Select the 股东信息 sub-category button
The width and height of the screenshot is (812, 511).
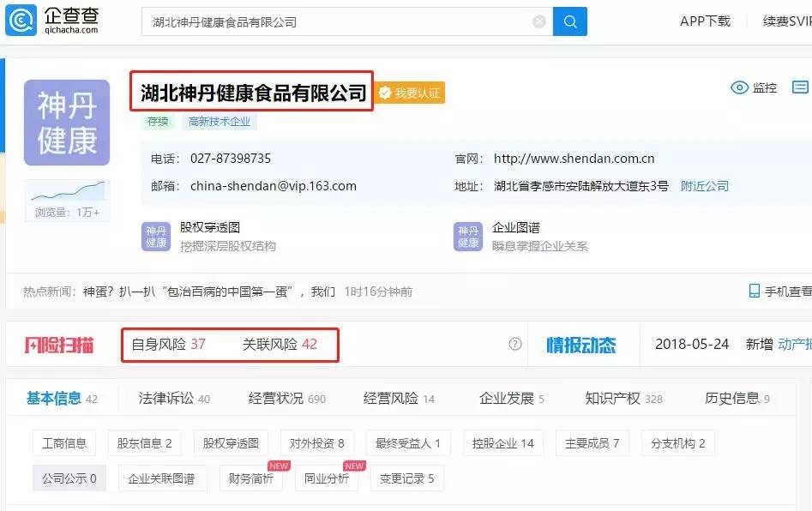(x=145, y=443)
